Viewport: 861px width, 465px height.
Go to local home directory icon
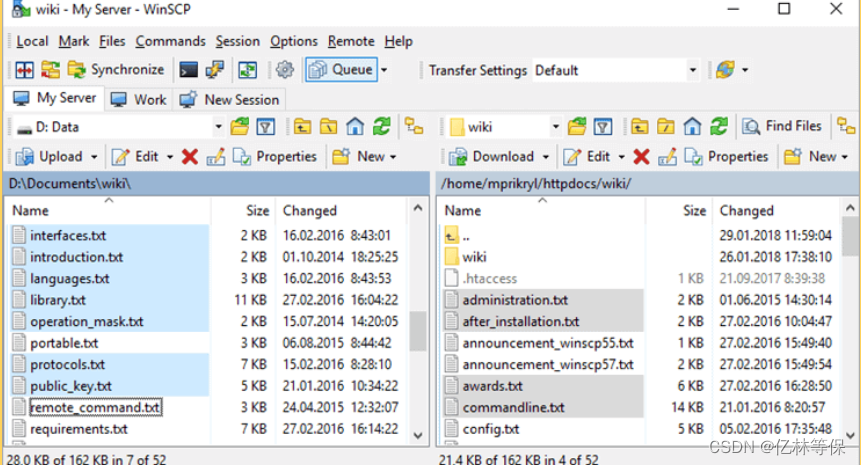click(355, 127)
